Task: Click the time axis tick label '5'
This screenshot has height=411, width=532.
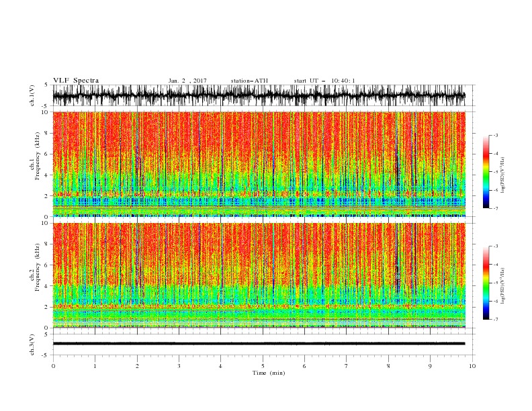Action: [263, 366]
